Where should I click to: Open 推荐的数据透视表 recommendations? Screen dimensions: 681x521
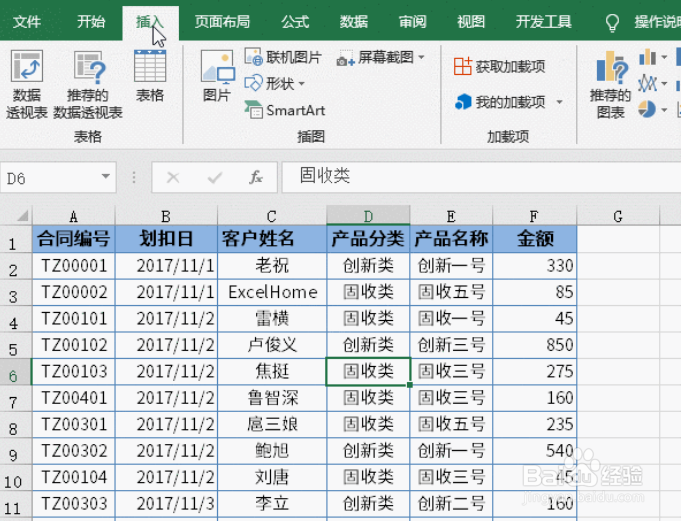[88, 85]
